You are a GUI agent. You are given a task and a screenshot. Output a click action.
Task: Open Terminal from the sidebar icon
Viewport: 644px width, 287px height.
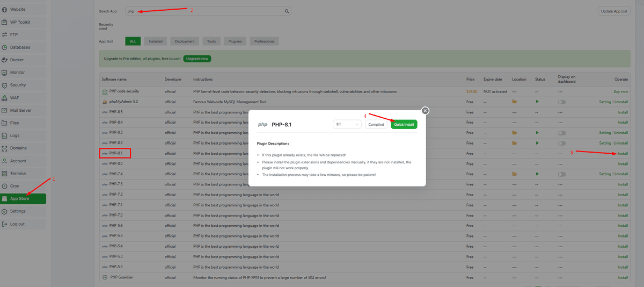coord(5,174)
